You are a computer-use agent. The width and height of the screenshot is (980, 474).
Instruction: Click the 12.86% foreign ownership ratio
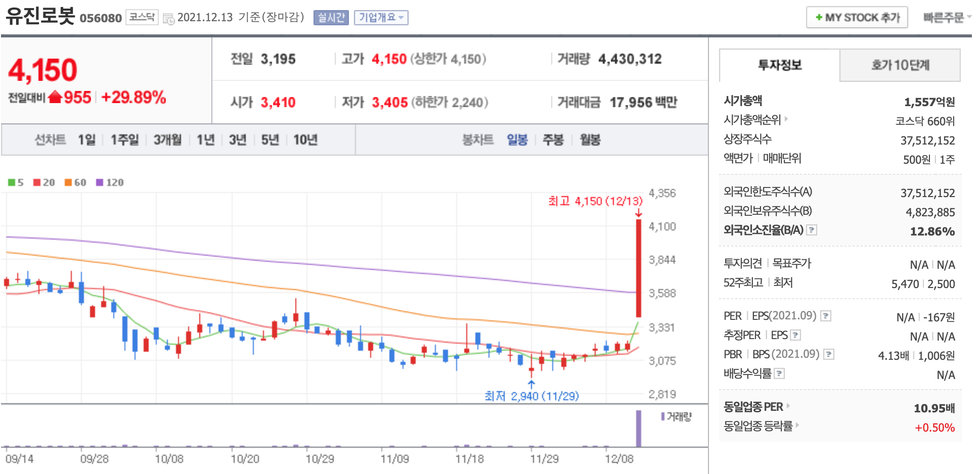pos(932,231)
